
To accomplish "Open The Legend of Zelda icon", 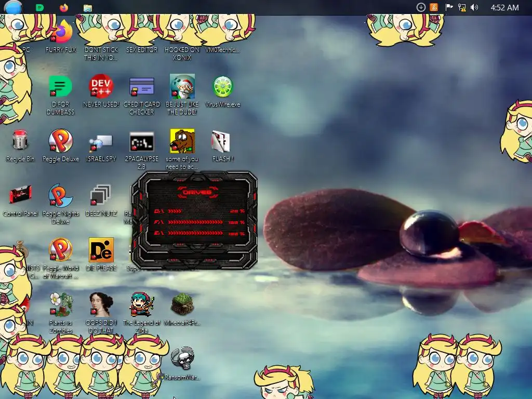I will click(141, 304).
